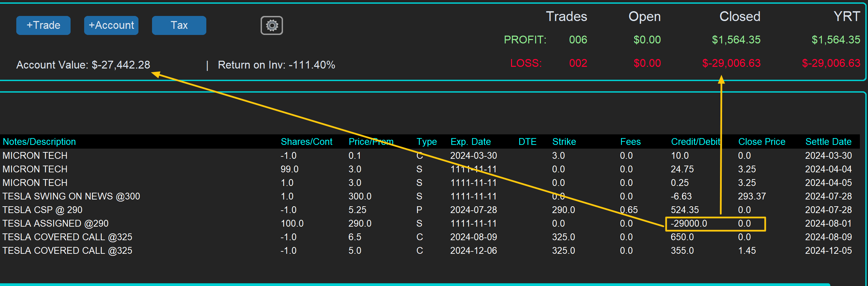Select first MICRON TECH trade row
The image size is (868, 286).
(35, 156)
